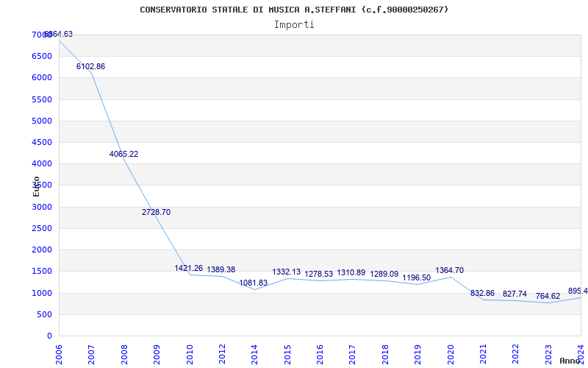Click the 4500 y-axis tick label

pos(42,142)
